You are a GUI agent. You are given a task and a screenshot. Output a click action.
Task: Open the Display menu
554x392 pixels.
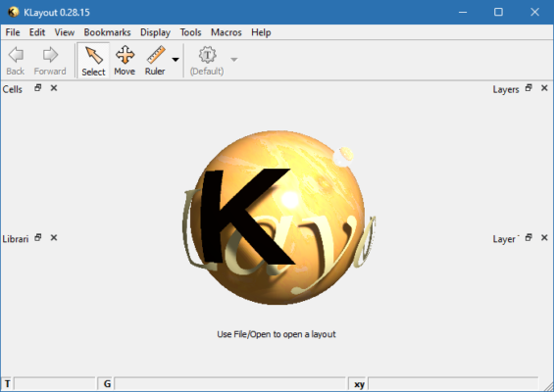155,32
